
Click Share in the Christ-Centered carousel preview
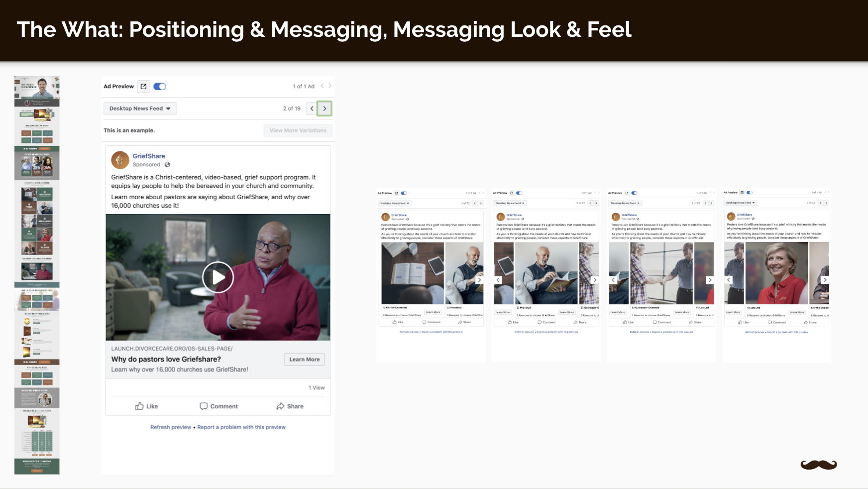(465, 322)
